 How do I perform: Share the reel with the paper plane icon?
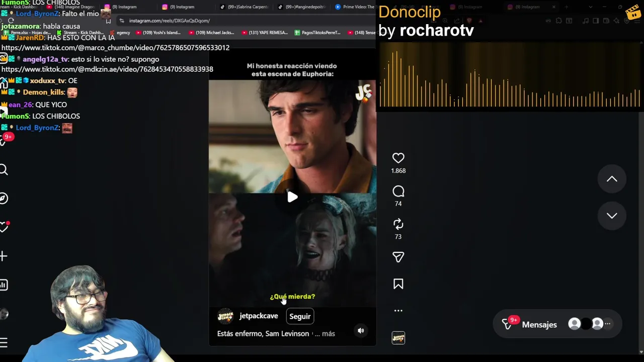(x=398, y=257)
